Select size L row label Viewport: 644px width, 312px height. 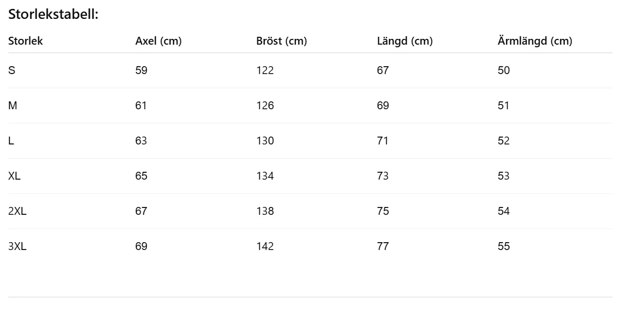(11, 141)
